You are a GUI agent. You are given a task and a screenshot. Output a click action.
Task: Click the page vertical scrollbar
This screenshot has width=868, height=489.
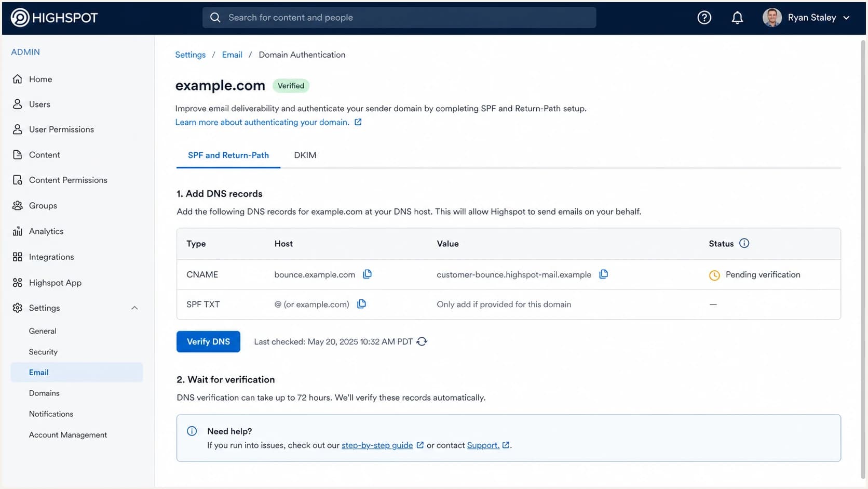point(863,260)
